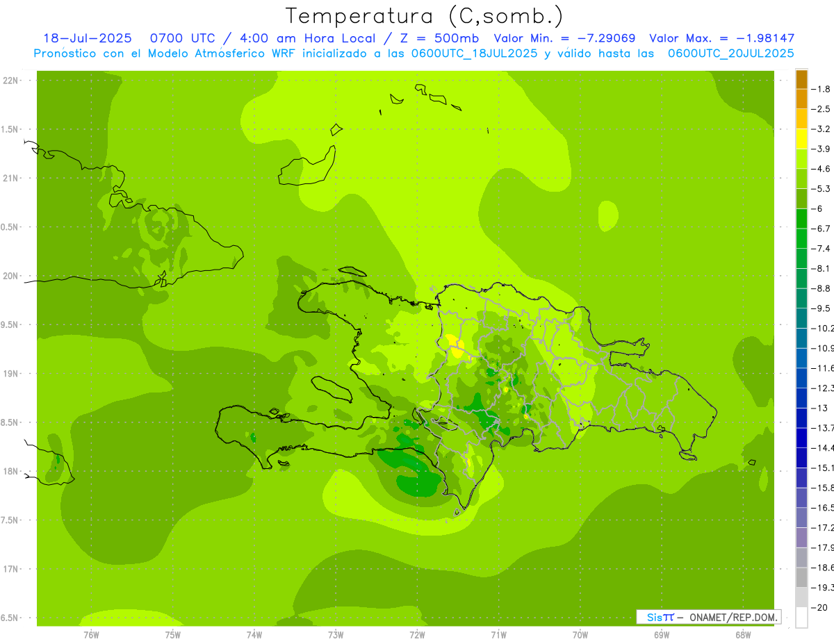Click the '73W' longitude label
Image resolution: width=834 pixels, height=644 pixels.
click(x=336, y=634)
